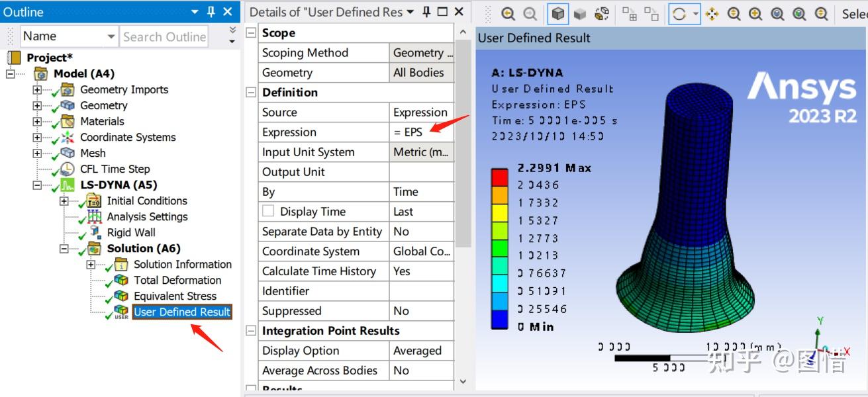Viewport: 868px width, 397px height.
Task: Click the zoom plus magnifier icon
Action: [755, 13]
